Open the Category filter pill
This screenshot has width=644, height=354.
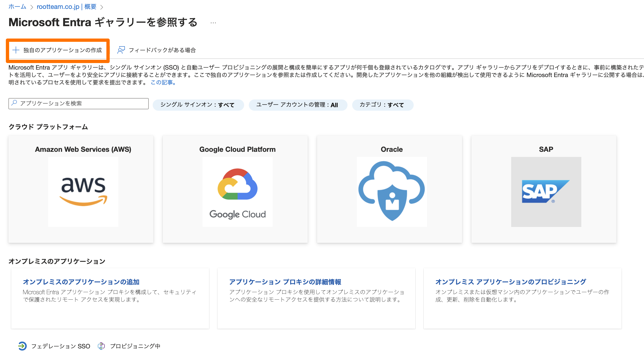[382, 105]
